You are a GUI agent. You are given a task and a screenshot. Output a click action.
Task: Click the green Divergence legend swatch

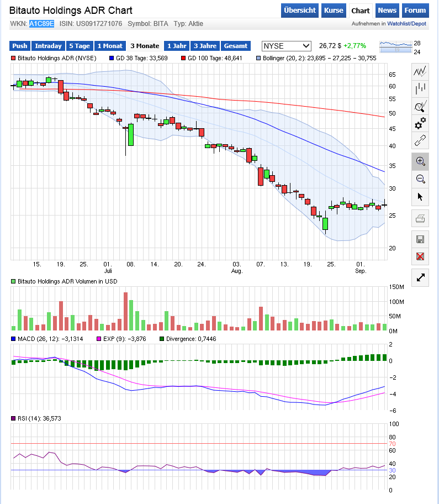pyautogui.click(x=162, y=339)
